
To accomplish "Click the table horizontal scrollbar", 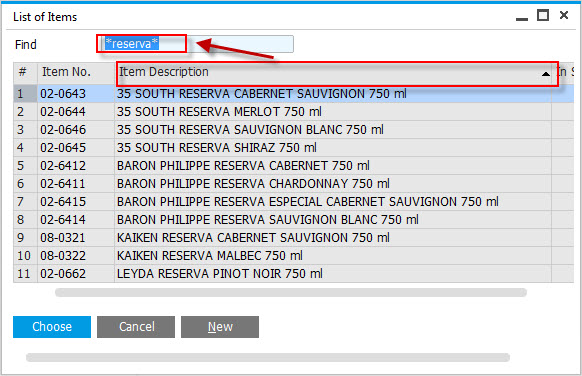I will pyautogui.click(x=291, y=292).
